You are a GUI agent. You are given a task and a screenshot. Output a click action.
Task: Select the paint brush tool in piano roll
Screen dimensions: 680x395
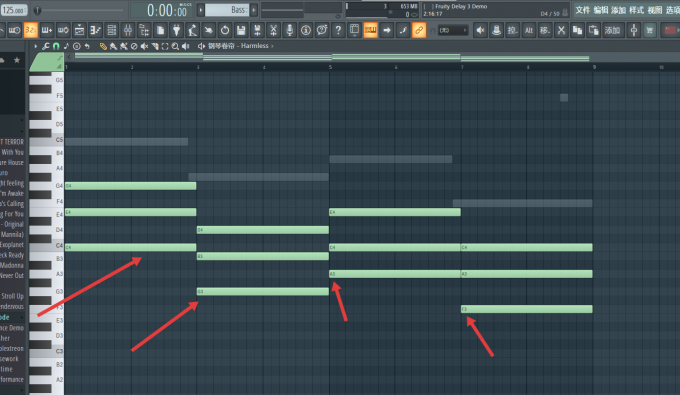coord(113,46)
